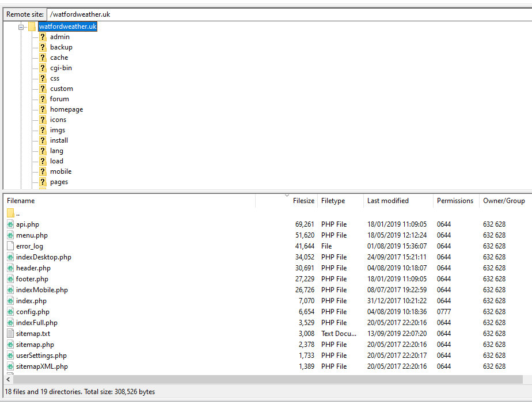Select the load folder in tree
Screen dimensions: 532x405
click(56, 161)
